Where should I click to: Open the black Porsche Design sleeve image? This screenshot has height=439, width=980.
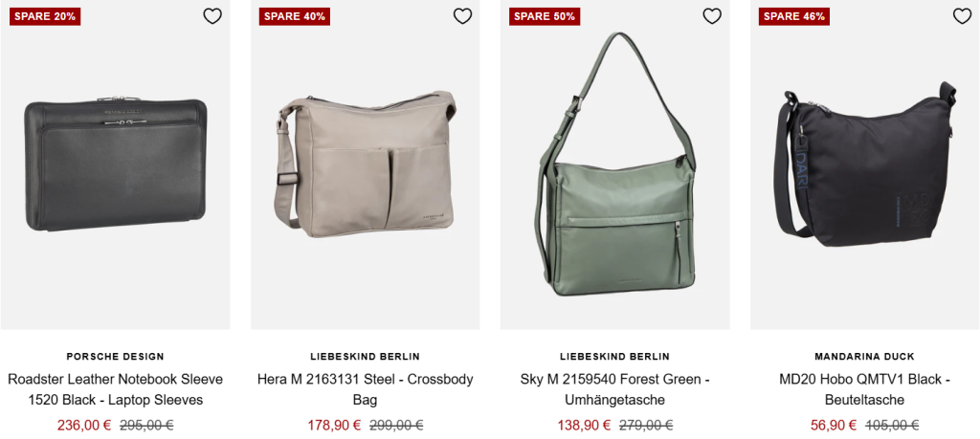(x=115, y=165)
